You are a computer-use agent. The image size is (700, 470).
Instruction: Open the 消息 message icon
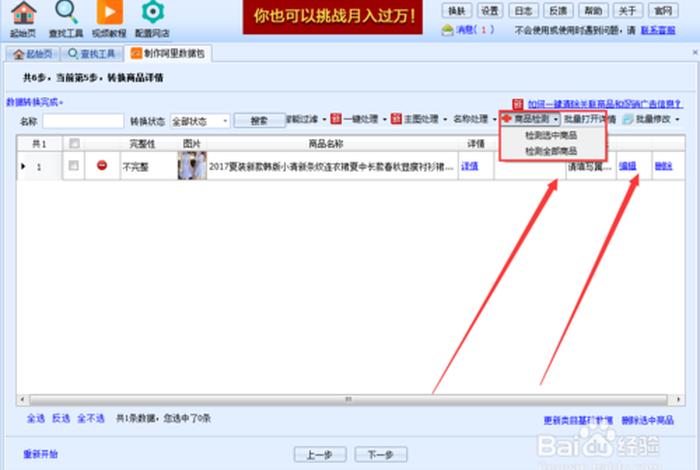447,30
